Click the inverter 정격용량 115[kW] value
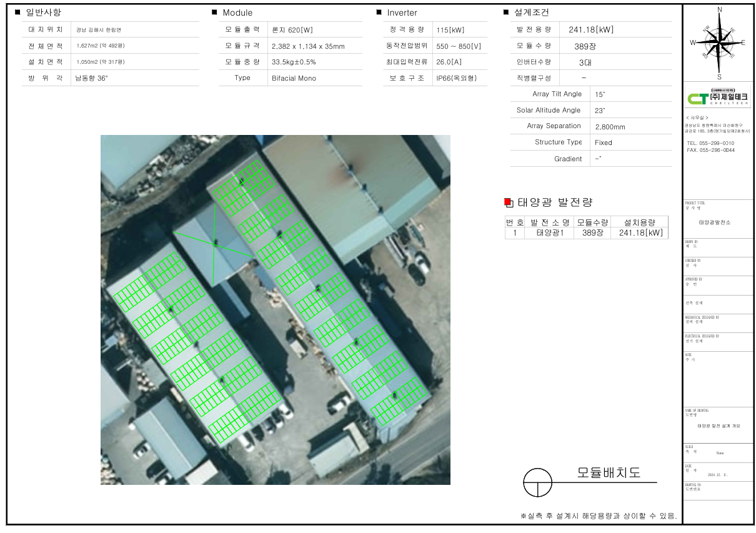The width and height of the screenshot is (756, 533). pyautogui.click(x=450, y=30)
